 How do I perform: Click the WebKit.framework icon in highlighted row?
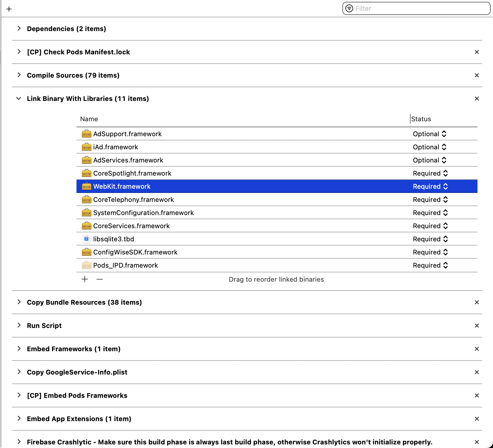(86, 186)
